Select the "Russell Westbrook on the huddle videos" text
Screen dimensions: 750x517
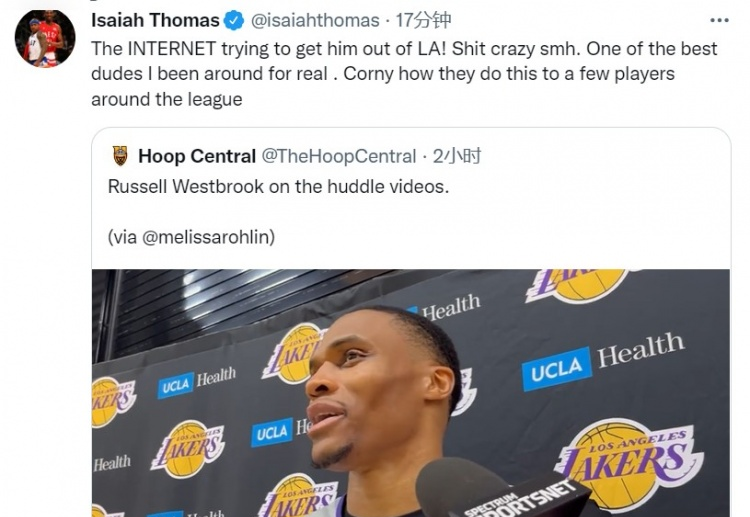278,187
